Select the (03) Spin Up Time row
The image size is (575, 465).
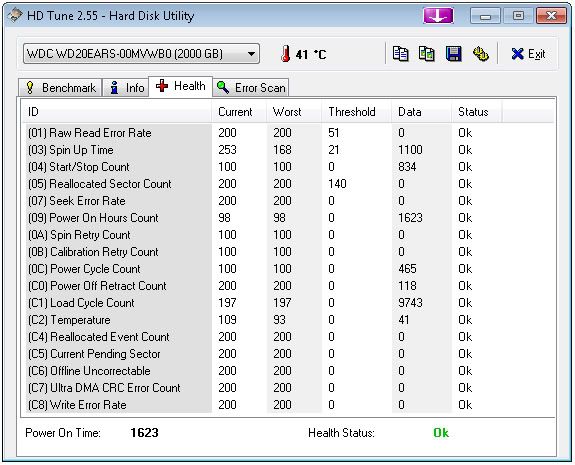coord(264,150)
